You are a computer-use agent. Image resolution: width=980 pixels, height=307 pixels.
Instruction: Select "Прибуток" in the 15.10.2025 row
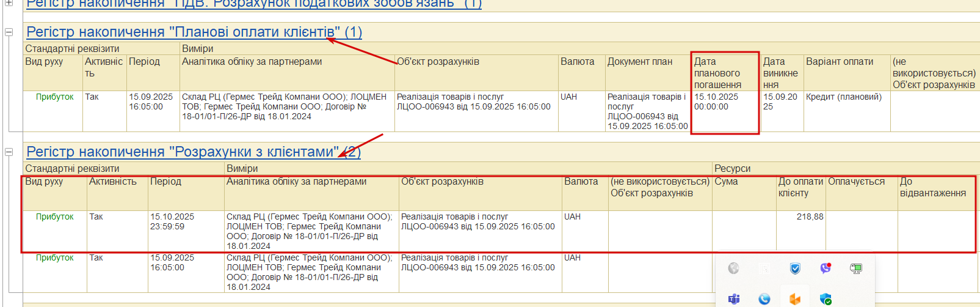(55, 231)
